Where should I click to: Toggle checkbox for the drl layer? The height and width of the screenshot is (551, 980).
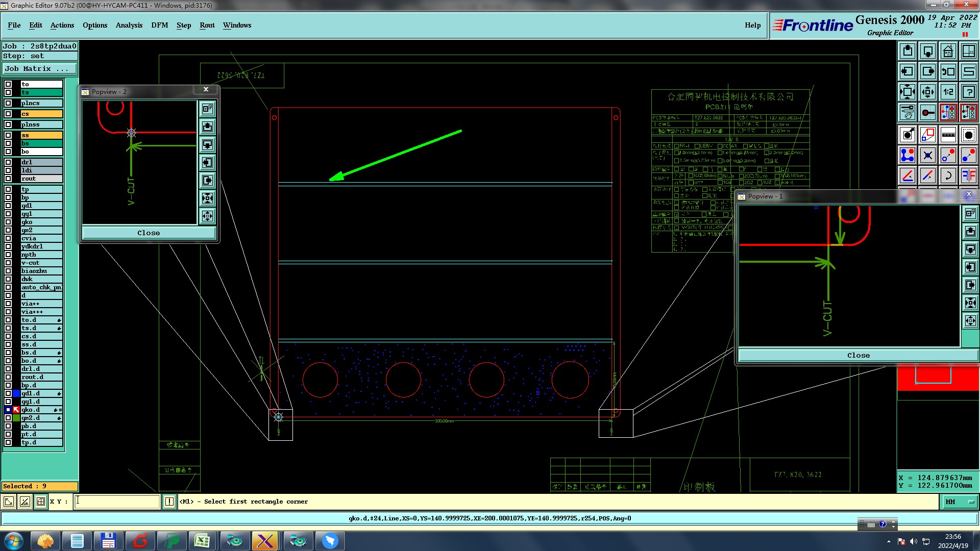[x=8, y=162]
